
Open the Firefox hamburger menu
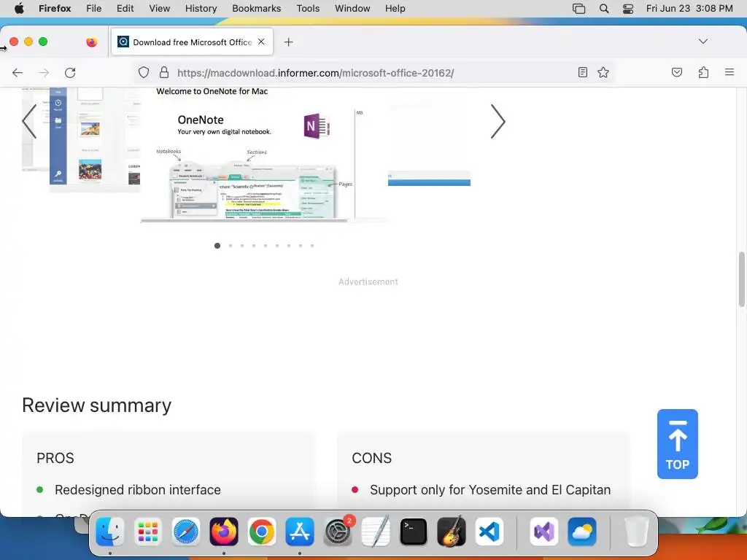(x=729, y=72)
